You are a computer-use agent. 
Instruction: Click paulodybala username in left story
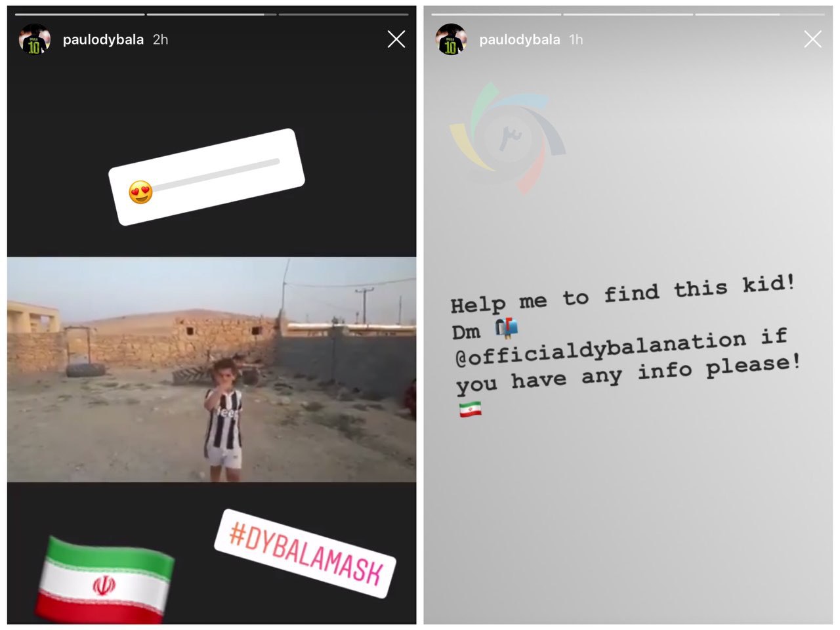click(x=103, y=39)
